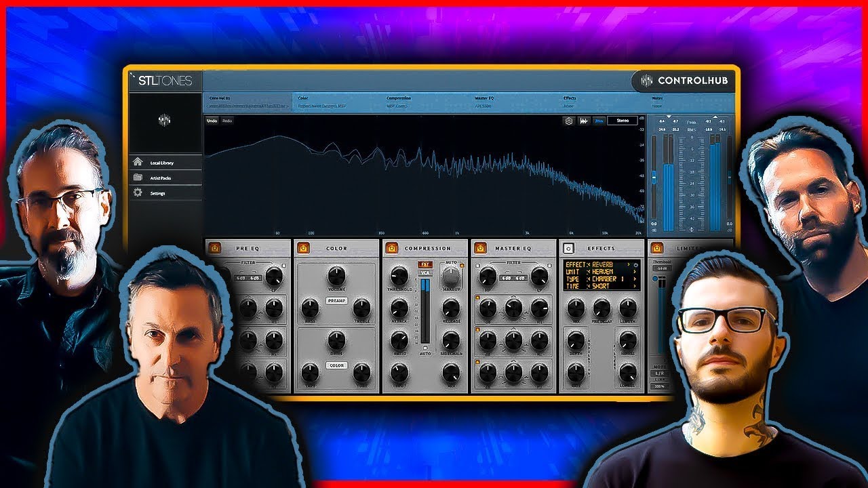The image size is (868, 488).
Task: Click previous arrow for TIME Short
Action: pos(589,286)
